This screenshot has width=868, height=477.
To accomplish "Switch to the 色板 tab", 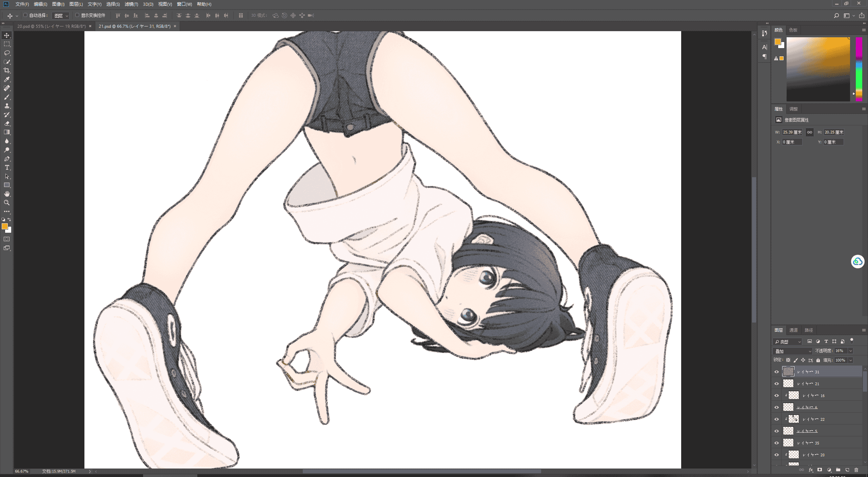I will 793,30.
